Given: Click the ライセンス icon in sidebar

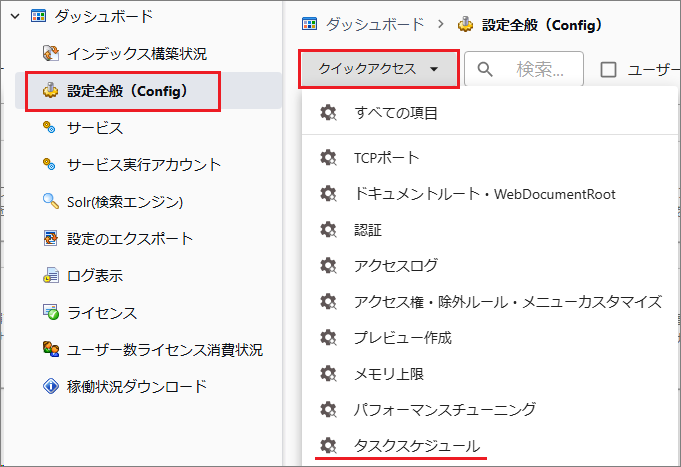Looking at the screenshot, I should click(x=50, y=313).
